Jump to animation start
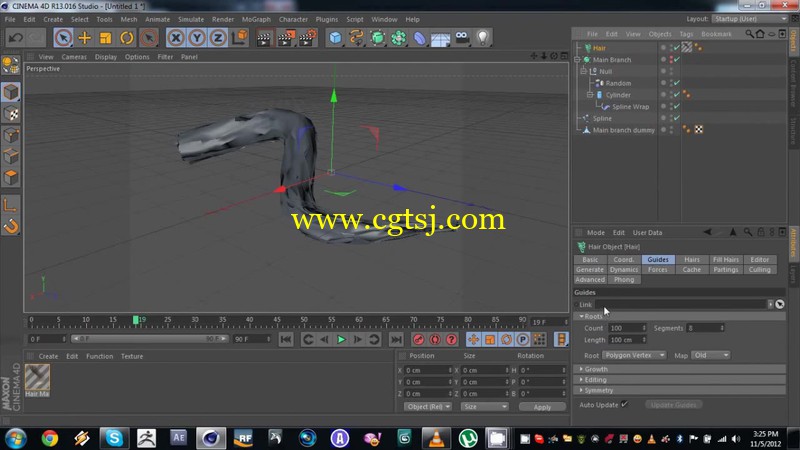The image size is (800, 450). (286, 339)
